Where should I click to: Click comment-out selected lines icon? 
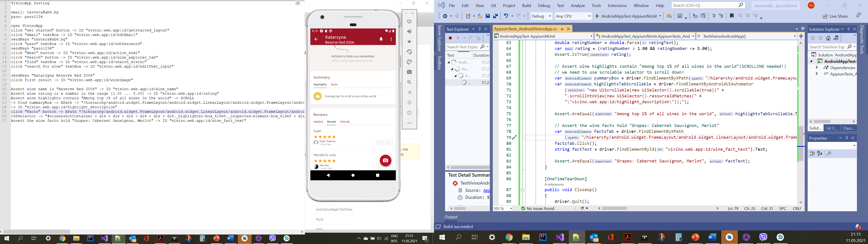click(x=713, y=16)
